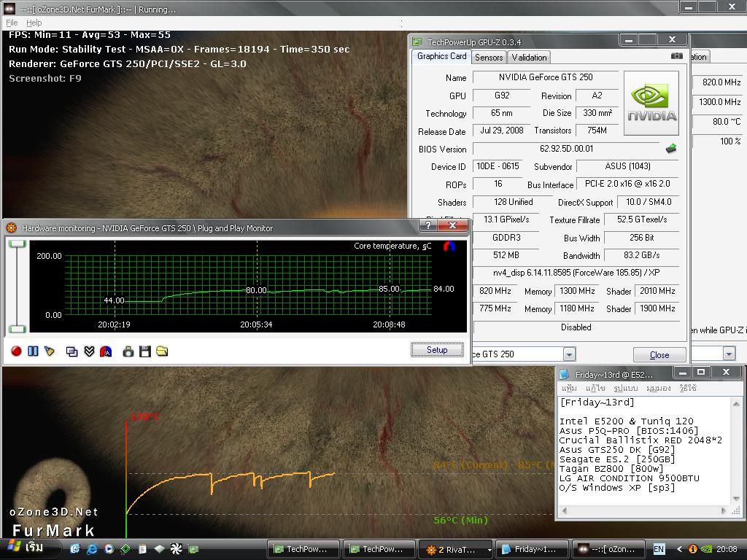Open the GPU-Z graphics card selector dropdown
Screen dimensions: 747x560
(569, 354)
